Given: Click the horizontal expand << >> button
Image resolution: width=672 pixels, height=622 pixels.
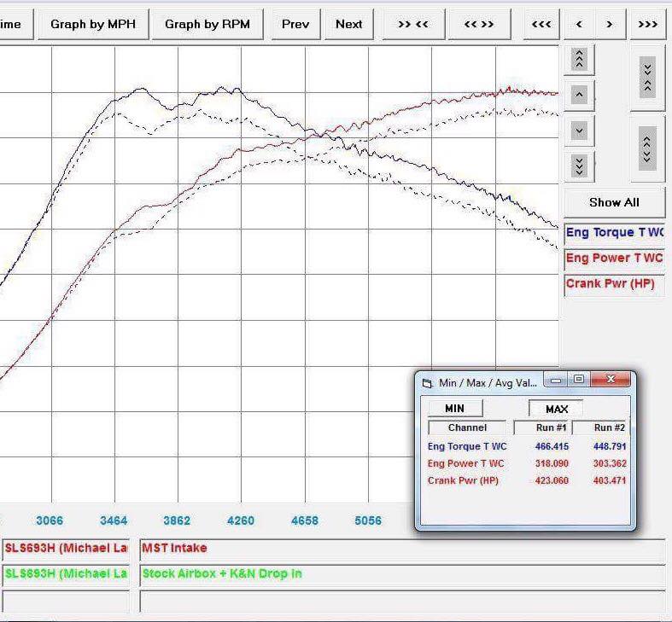Looking at the screenshot, I should point(479,25).
